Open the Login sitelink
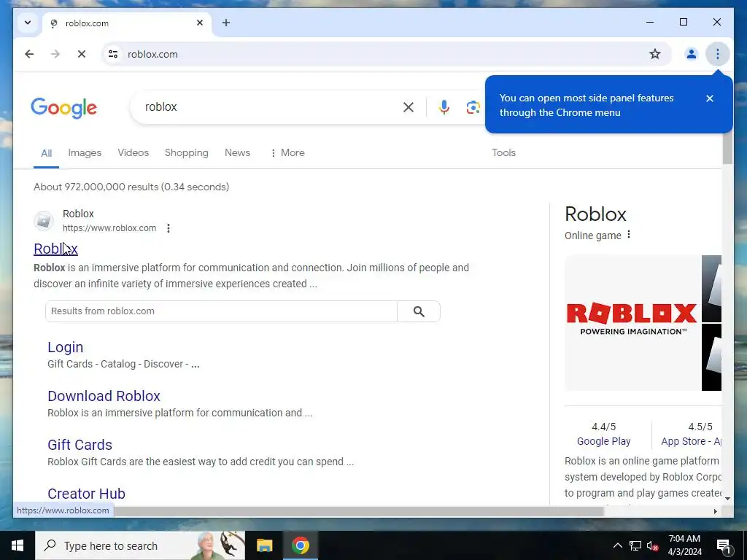Image resolution: width=747 pixels, height=560 pixels. click(x=65, y=347)
